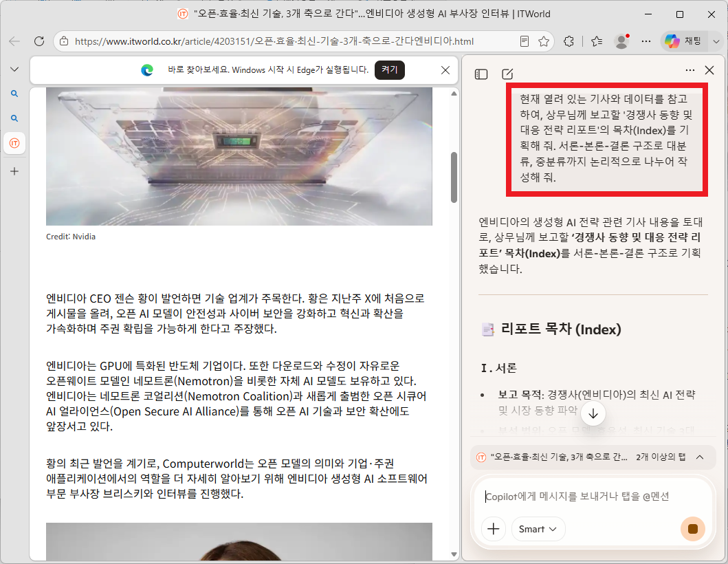
Task: Expand vertical tabs chevron in sidebar
Action: coord(14,69)
